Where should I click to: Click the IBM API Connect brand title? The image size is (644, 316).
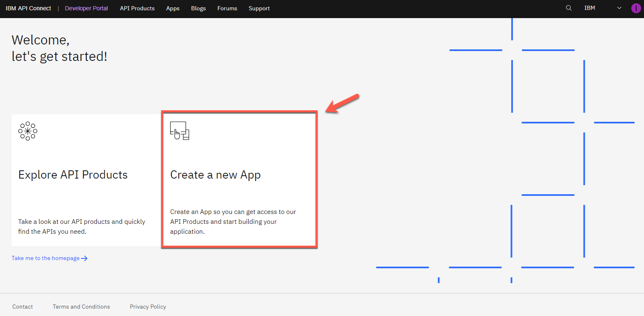pos(28,8)
